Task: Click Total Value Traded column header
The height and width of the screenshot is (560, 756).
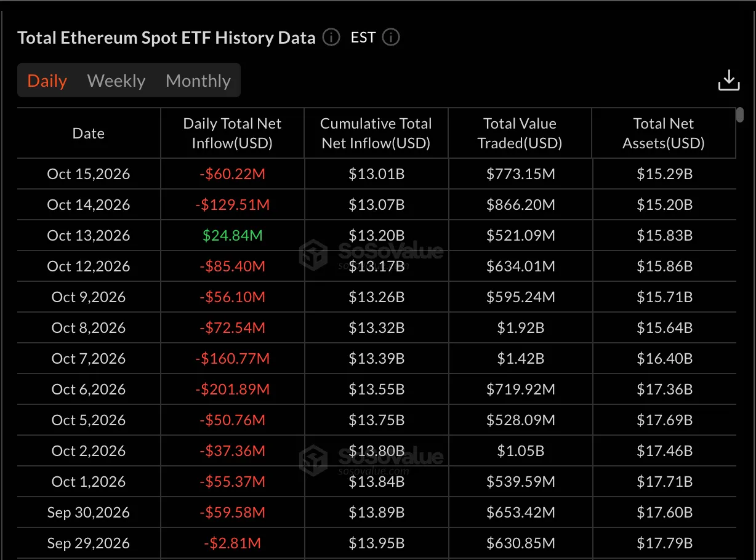Action: [x=520, y=134]
